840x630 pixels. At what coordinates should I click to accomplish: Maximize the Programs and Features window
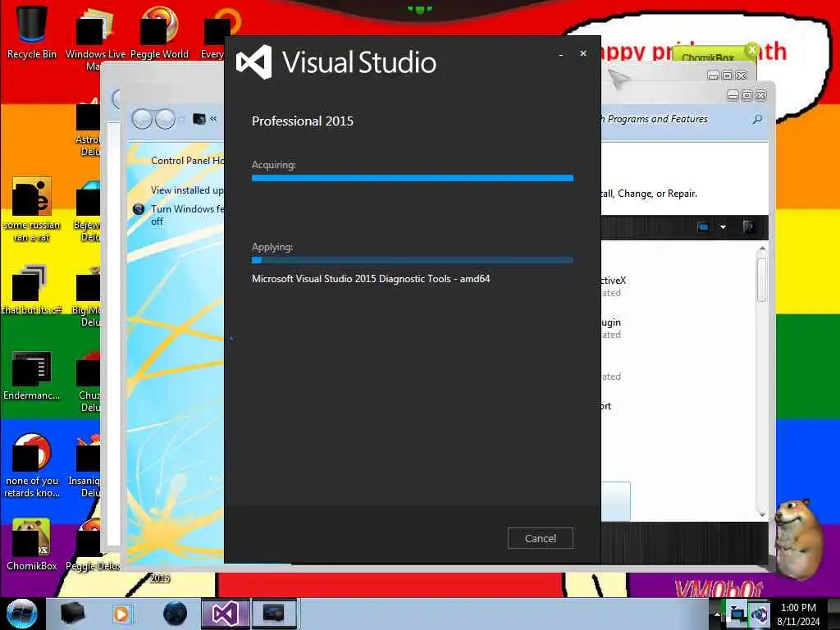746,96
